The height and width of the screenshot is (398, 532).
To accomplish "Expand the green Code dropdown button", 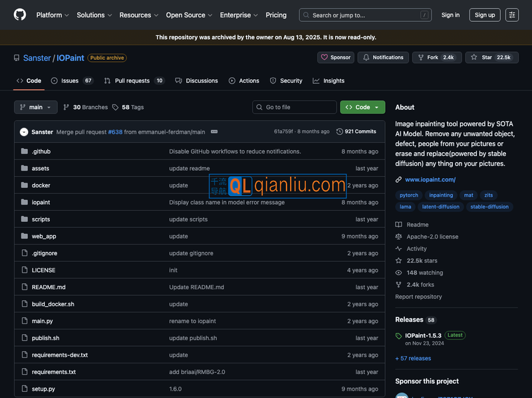I will (362, 107).
